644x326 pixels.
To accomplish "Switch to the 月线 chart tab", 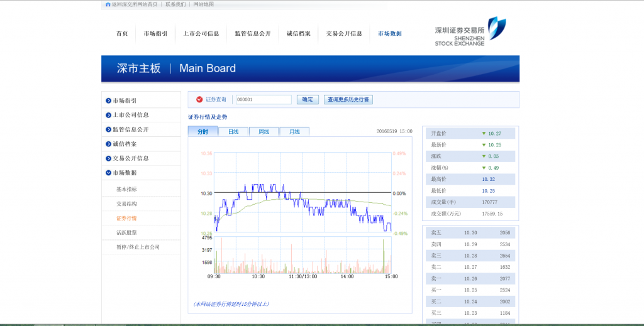I will click(294, 132).
